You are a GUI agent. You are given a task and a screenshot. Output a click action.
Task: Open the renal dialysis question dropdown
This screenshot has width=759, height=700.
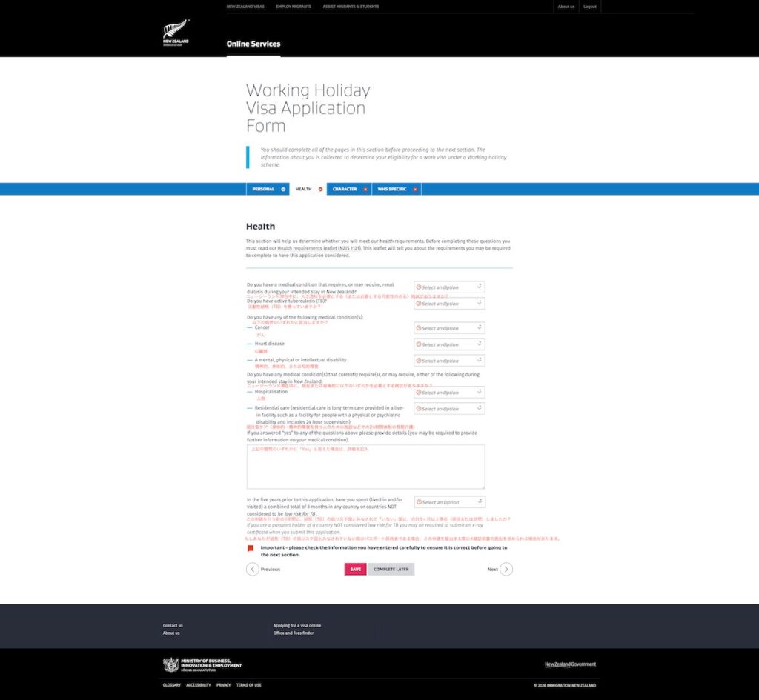(x=449, y=287)
